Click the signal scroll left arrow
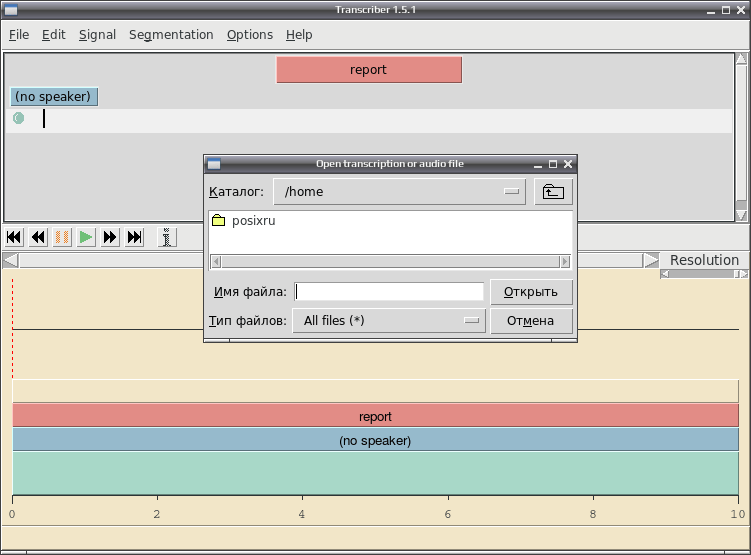The height and width of the screenshot is (555, 751). (11, 261)
